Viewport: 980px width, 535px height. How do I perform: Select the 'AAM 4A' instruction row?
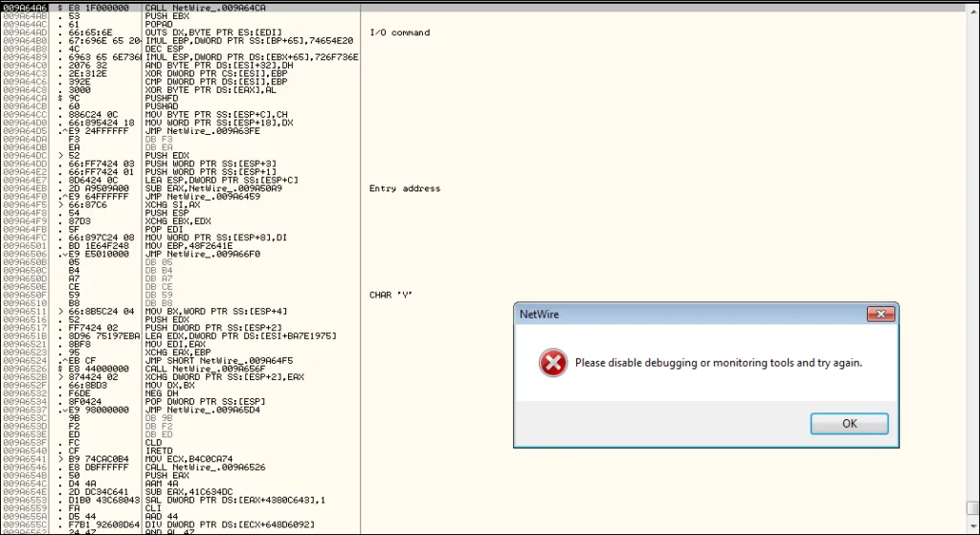coord(161,483)
